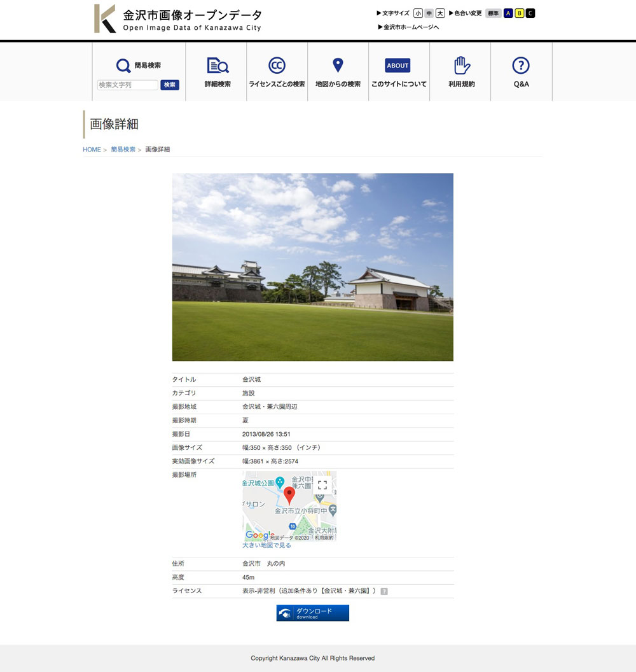Select color scheme C black swatch
The width and height of the screenshot is (636, 672).
pyautogui.click(x=530, y=13)
